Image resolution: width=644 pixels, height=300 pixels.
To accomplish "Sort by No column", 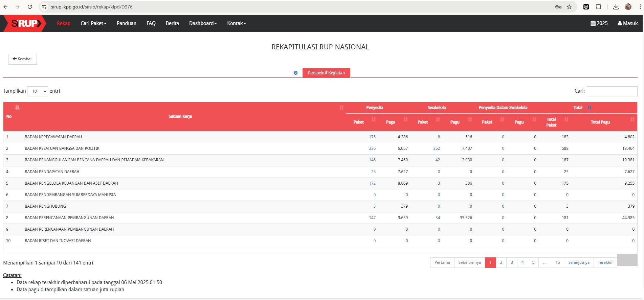I will pos(17,108).
